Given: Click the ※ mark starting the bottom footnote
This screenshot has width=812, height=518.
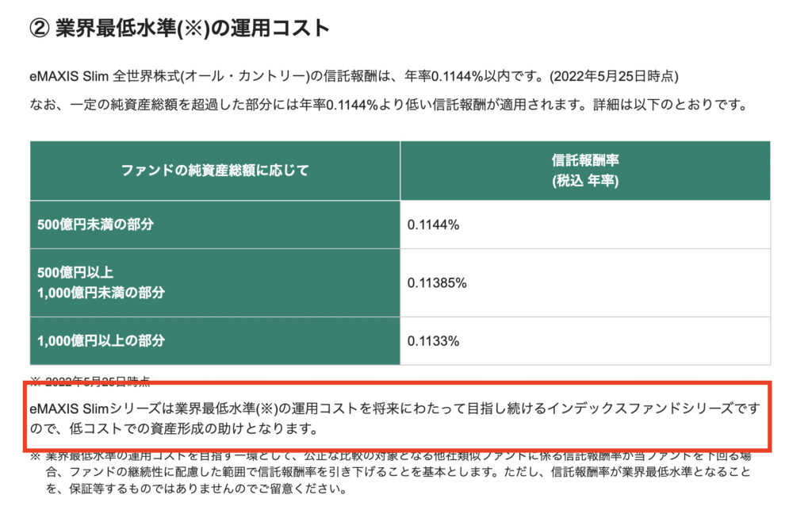Looking at the screenshot, I should 35,456.
